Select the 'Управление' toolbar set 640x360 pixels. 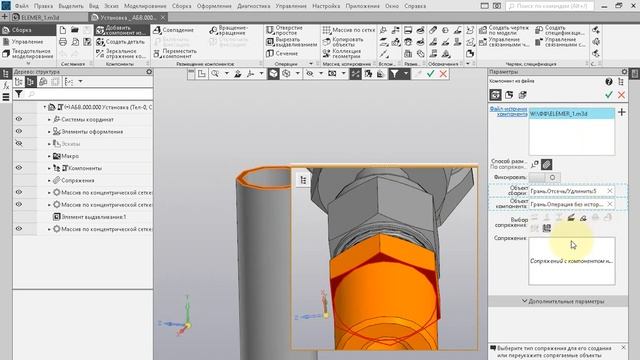[x=28, y=42]
